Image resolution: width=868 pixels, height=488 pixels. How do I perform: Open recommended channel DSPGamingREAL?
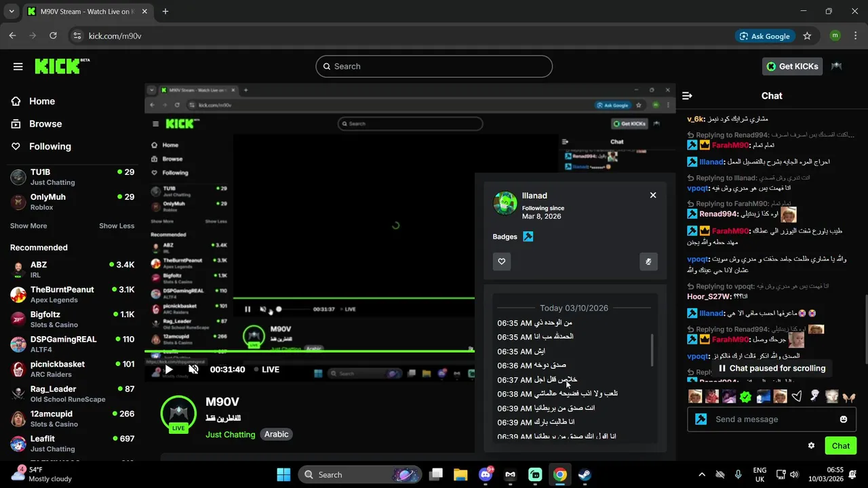coord(72,344)
